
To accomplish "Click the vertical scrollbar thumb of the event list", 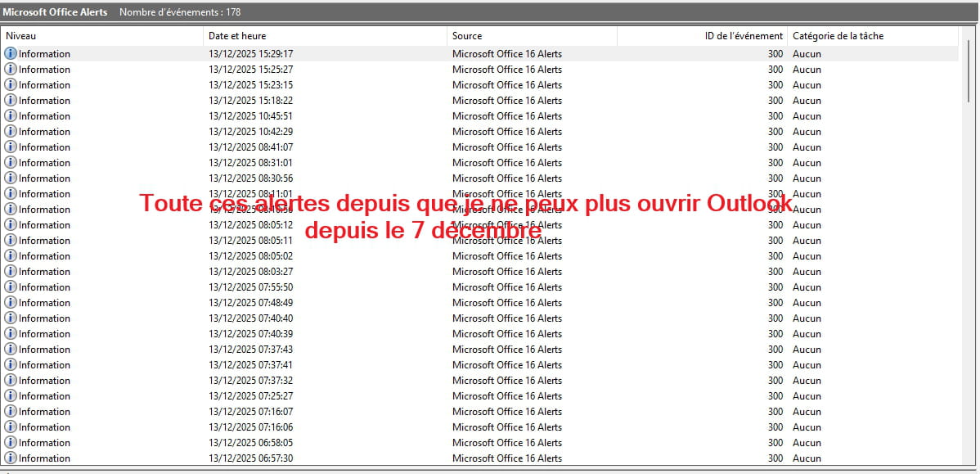I will (x=969, y=70).
